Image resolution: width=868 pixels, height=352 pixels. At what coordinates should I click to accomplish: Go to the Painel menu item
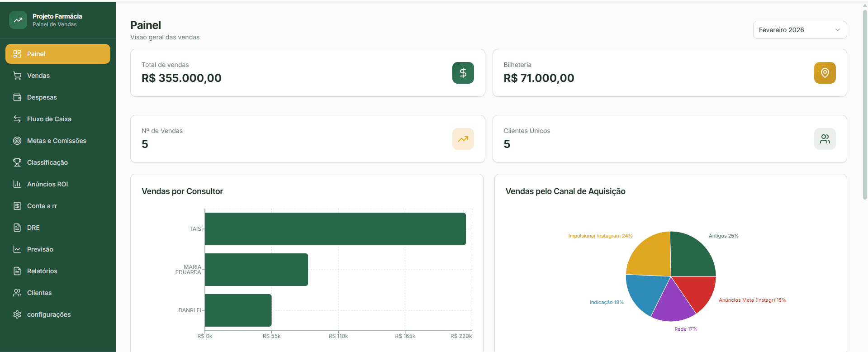point(58,54)
